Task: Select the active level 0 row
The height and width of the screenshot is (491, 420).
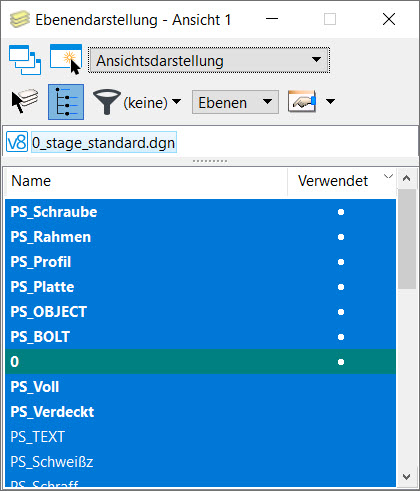Action: [200, 362]
